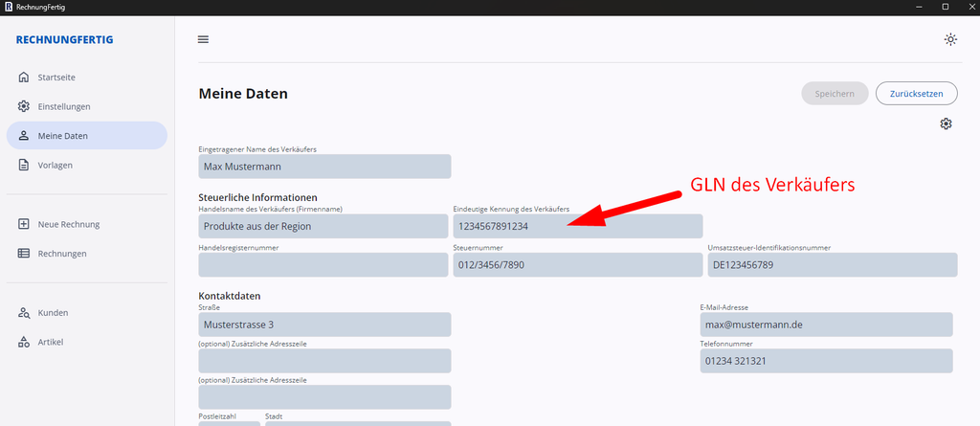Click the Neue Rechnung plus icon

[24, 224]
